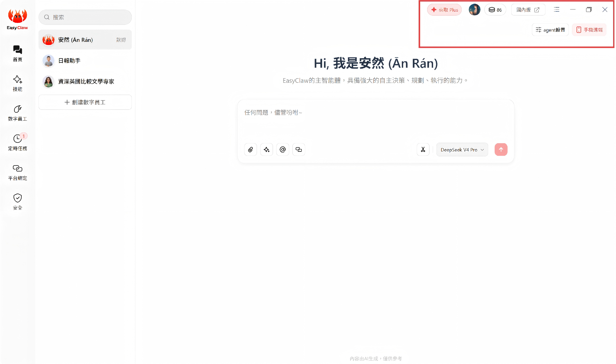
Task: Focus the 搜索 search field
Action: coord(85,17)
